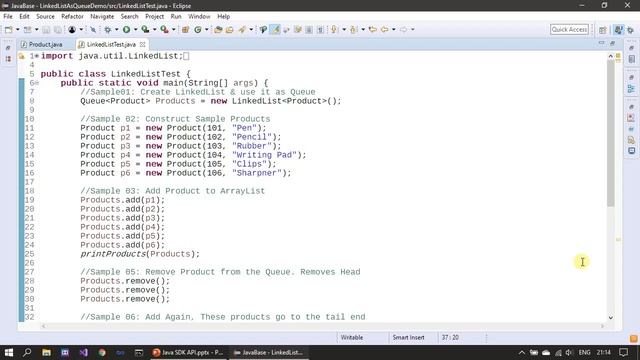The width and height of the screenshot is (640, 360).
Task: Click the Open Task icon
Action: [229, 29]
